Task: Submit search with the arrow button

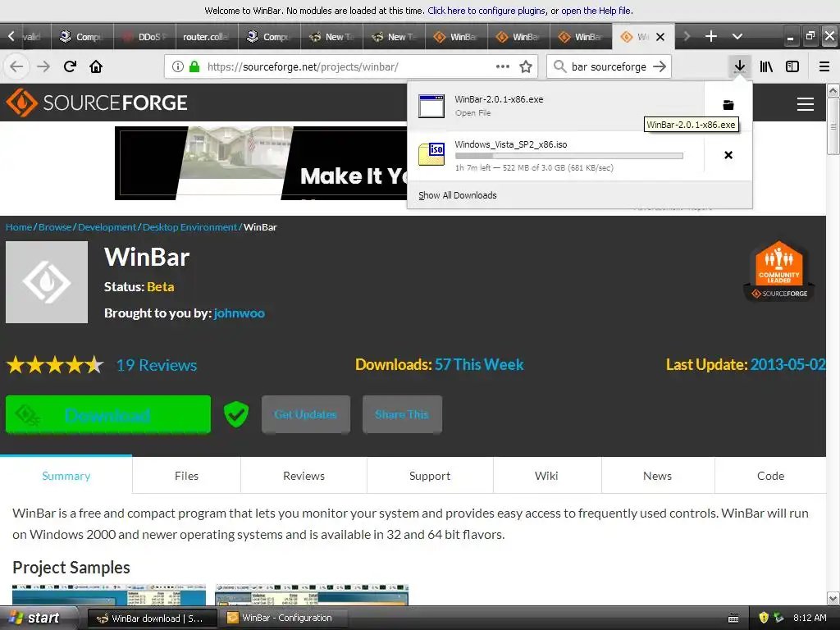Action: pos(660,66)
